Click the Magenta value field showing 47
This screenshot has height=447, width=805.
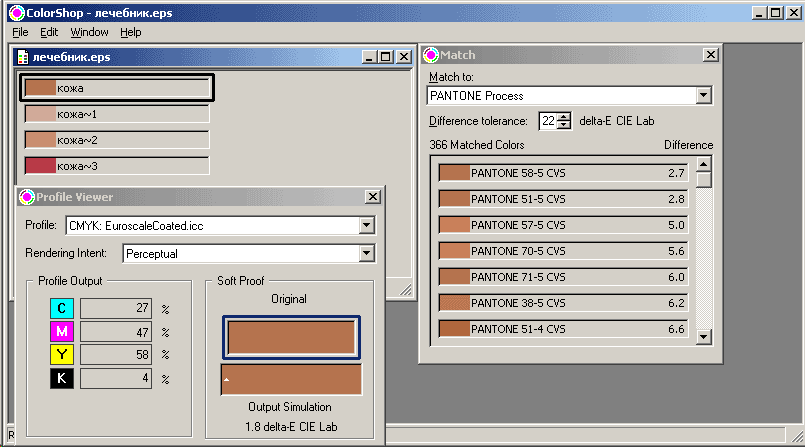[x=116, y=332]
